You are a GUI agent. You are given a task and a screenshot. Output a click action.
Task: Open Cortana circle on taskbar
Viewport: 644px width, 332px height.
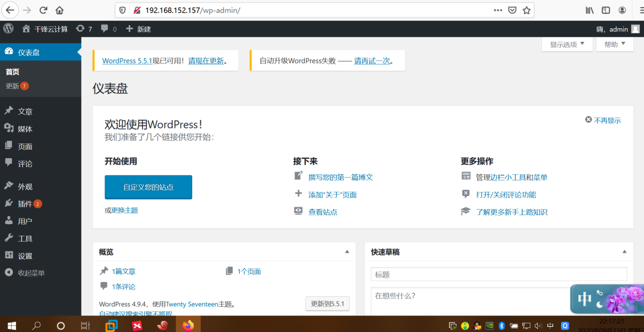point(61,325)
